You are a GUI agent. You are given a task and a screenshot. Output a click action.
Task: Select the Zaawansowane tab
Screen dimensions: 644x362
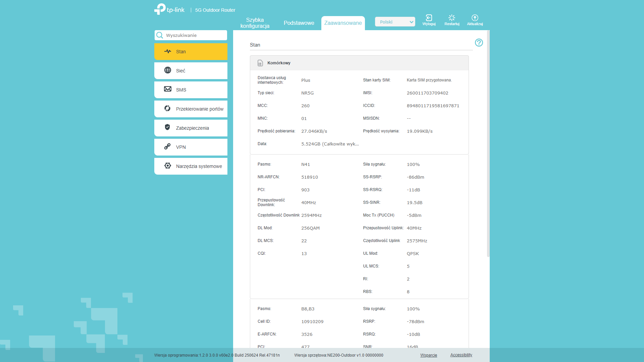(343, 23)
